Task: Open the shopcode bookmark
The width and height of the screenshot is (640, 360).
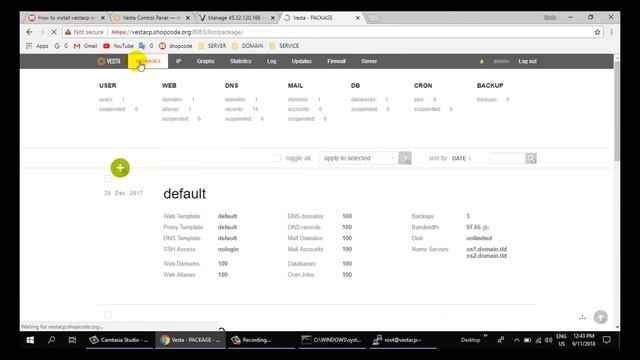Action: (x=176, y=46)
